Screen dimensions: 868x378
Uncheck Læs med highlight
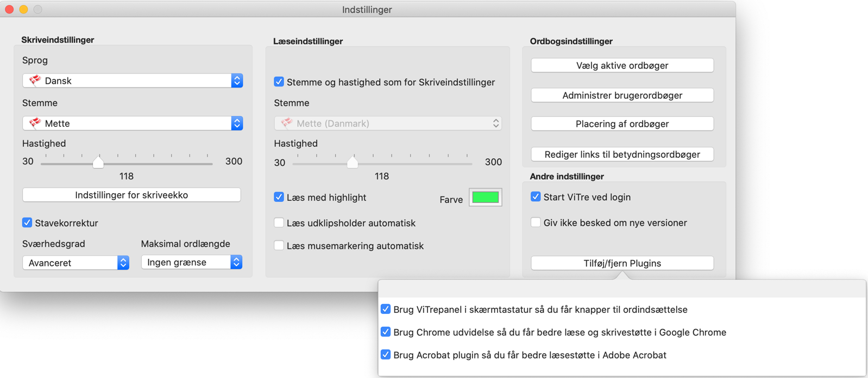(x=279, y=197)
